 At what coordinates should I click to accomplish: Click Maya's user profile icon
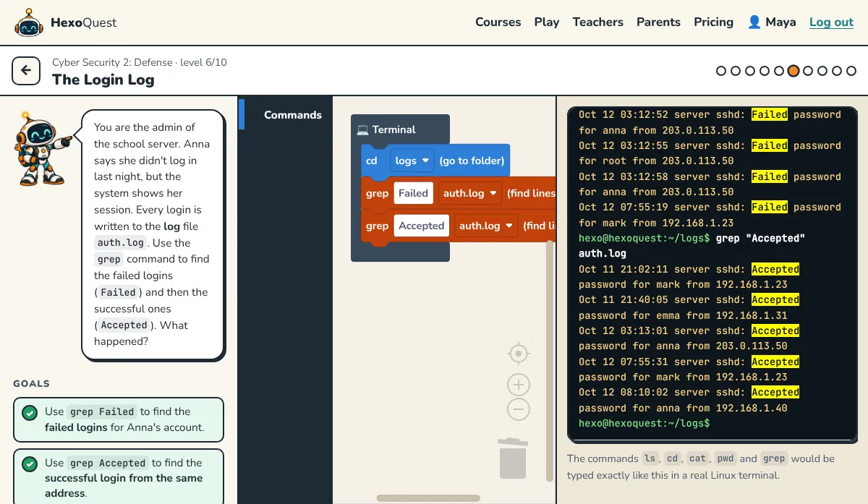point(754,22)
